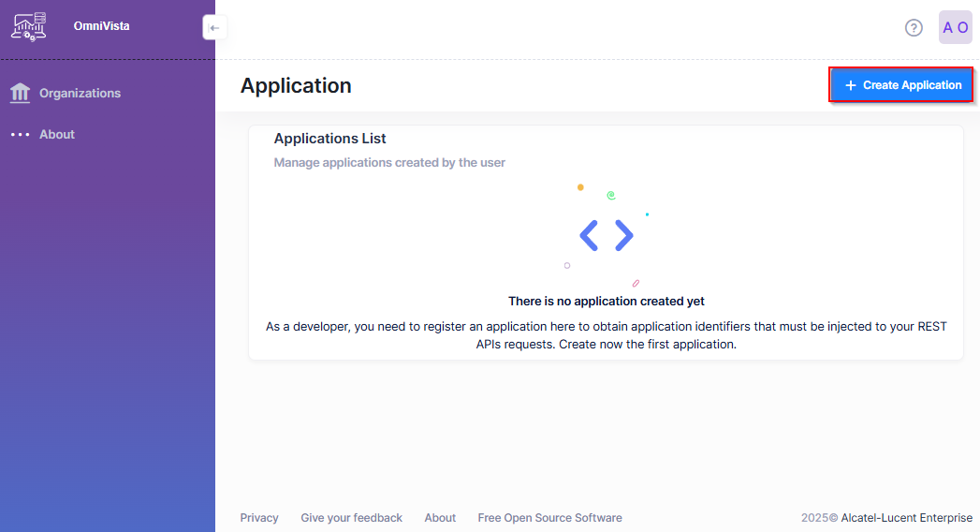
Task: Open the Free Open Source Software link
Action: coord(549,518)
